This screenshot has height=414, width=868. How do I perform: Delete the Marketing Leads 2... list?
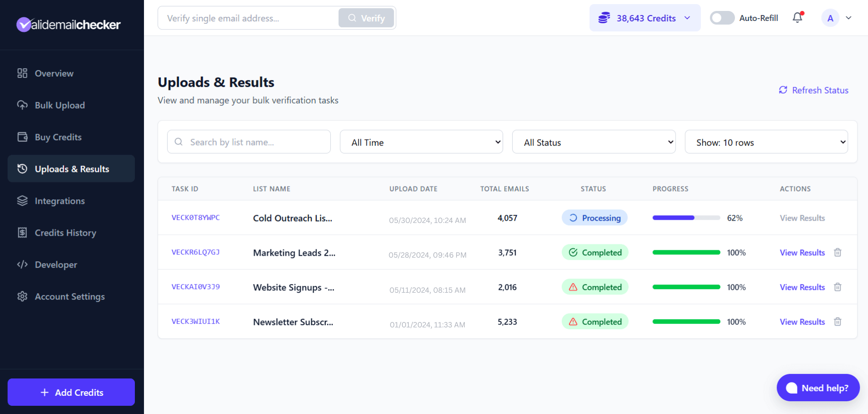(x=837, y=252)
